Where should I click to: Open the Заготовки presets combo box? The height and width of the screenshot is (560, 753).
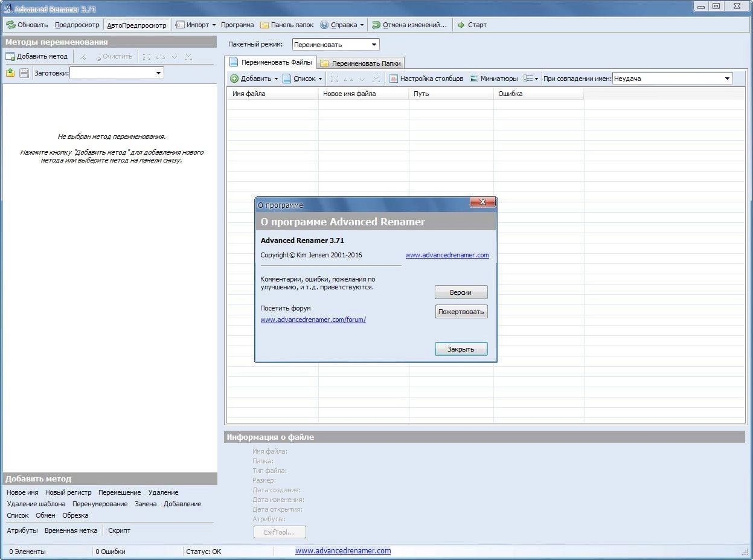click(x=117, y=72)
